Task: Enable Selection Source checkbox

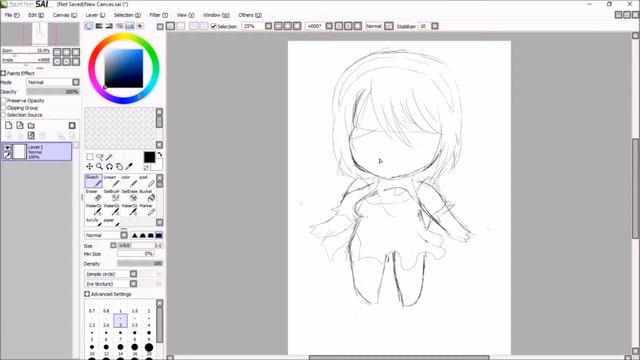Action: point(3,115)
